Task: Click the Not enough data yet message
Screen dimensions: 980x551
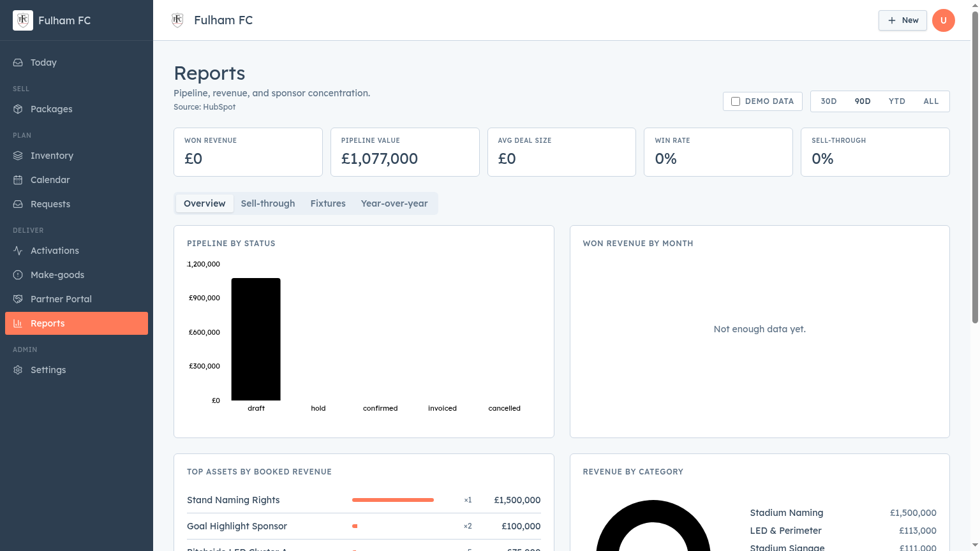Action: tap(760, 329)
